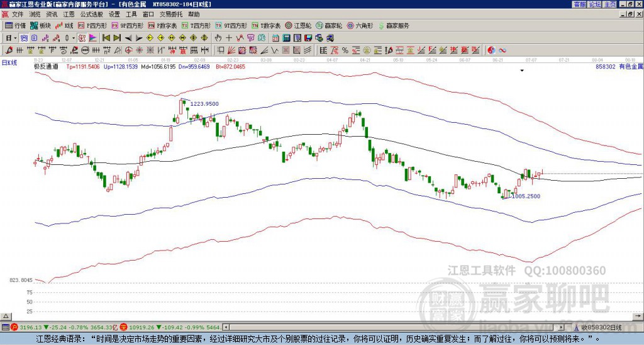Open the P四方形 square tool
644x345 pixels.
(x=93, y=25)
